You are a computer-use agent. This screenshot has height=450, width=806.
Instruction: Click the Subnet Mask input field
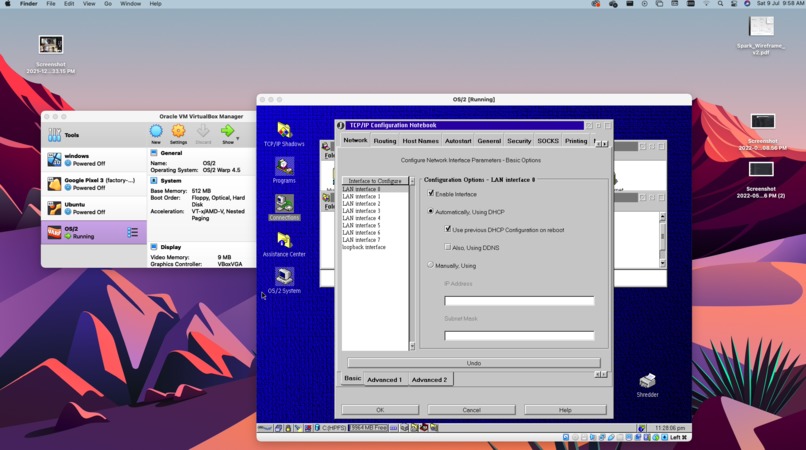click(x=519, y=336)
